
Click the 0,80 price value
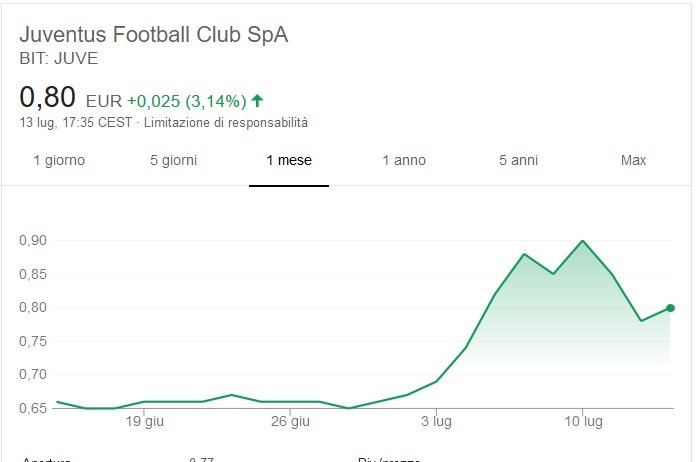tap(48, 97)
